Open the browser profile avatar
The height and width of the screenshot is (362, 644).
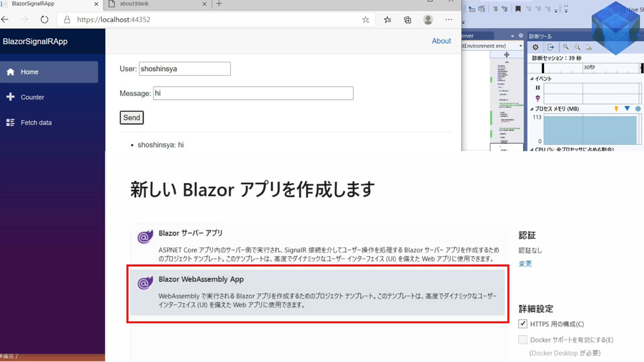428,19
